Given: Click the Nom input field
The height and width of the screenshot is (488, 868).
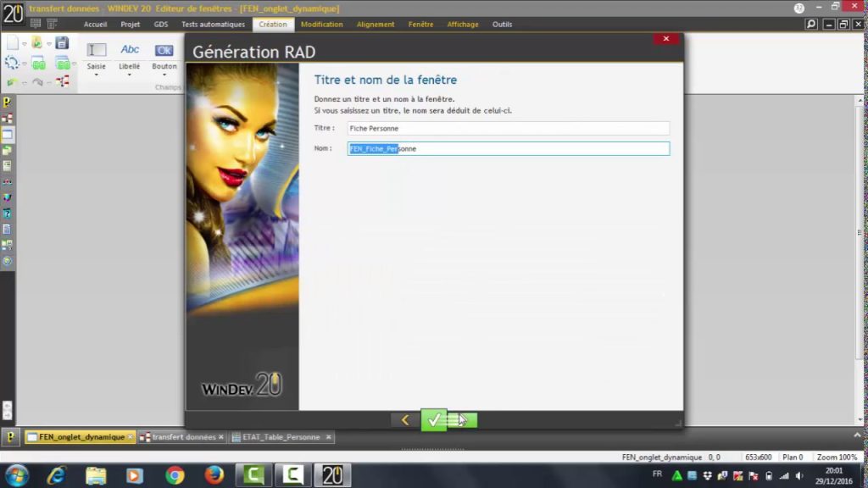Looking at the screenshot, I should (x=509, y=149).
